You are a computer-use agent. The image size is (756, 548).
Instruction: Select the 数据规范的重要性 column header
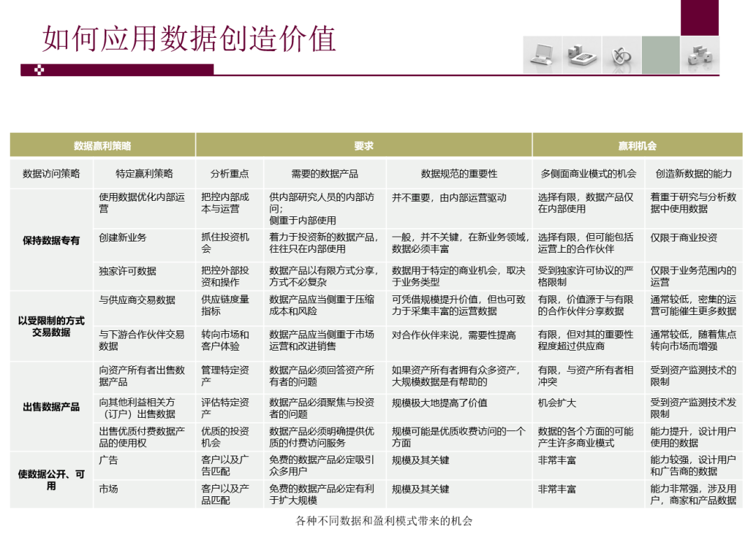coord(459,174)
